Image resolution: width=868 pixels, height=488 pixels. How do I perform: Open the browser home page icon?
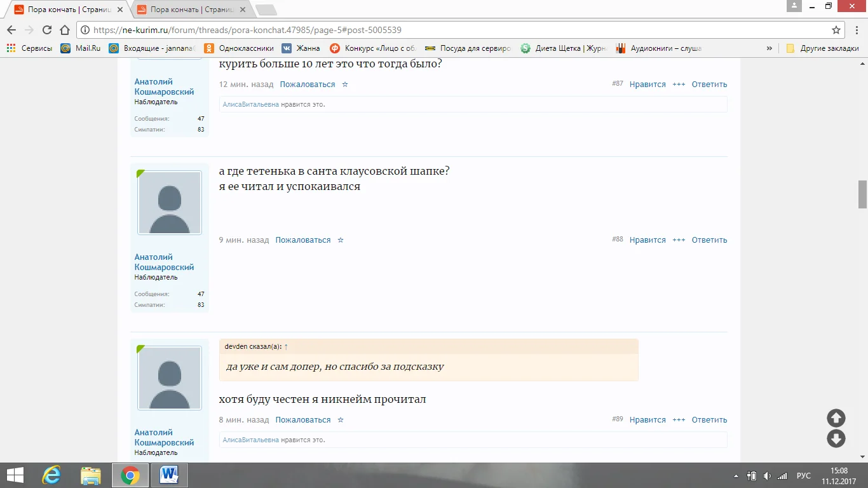pyautogui.click(x=64, y=30)
